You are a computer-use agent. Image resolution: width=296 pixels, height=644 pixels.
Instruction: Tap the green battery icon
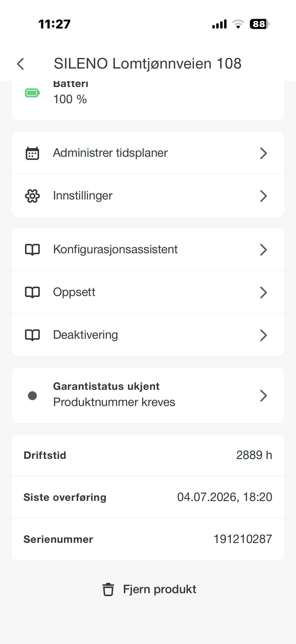tap(32, 93)
